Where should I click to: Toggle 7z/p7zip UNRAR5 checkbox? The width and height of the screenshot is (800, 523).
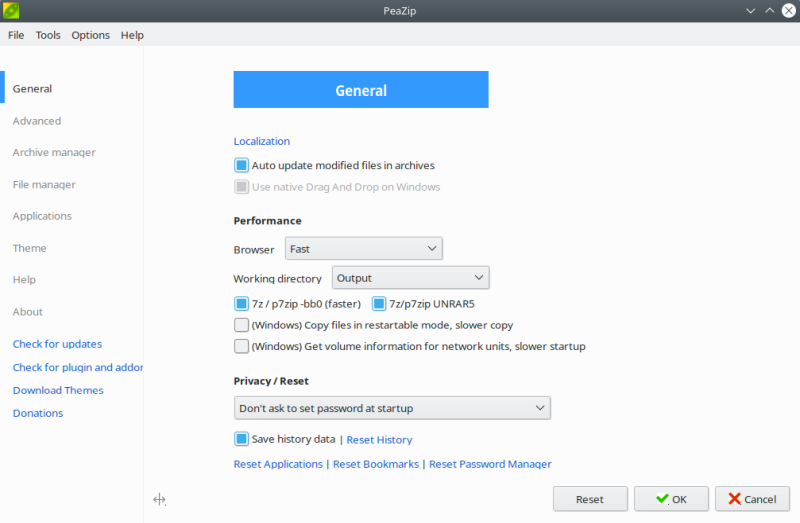379,304
